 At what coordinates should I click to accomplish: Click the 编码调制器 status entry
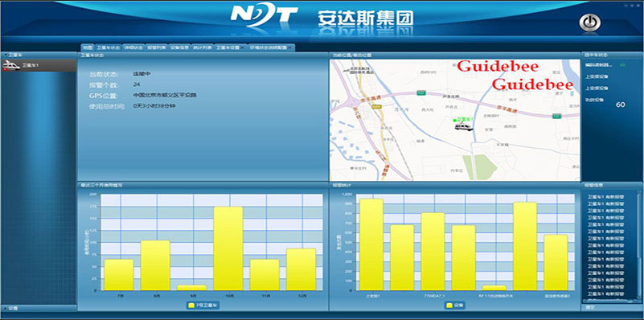click(x=598, y=65)
